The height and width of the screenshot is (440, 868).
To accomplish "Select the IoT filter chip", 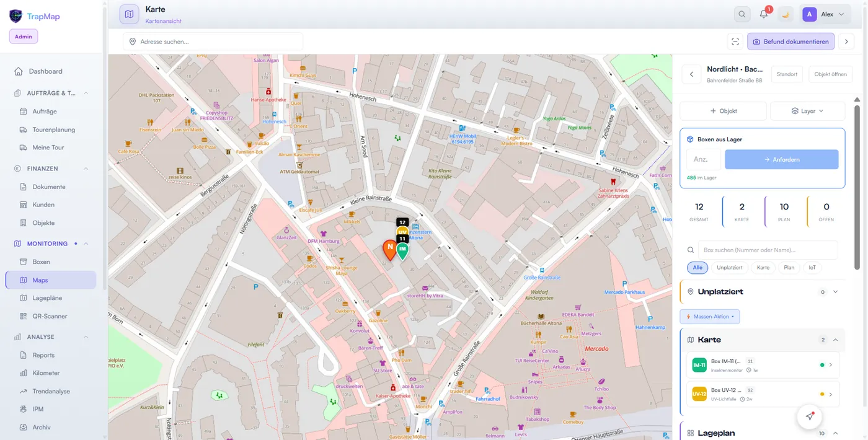I will (812, 268).
